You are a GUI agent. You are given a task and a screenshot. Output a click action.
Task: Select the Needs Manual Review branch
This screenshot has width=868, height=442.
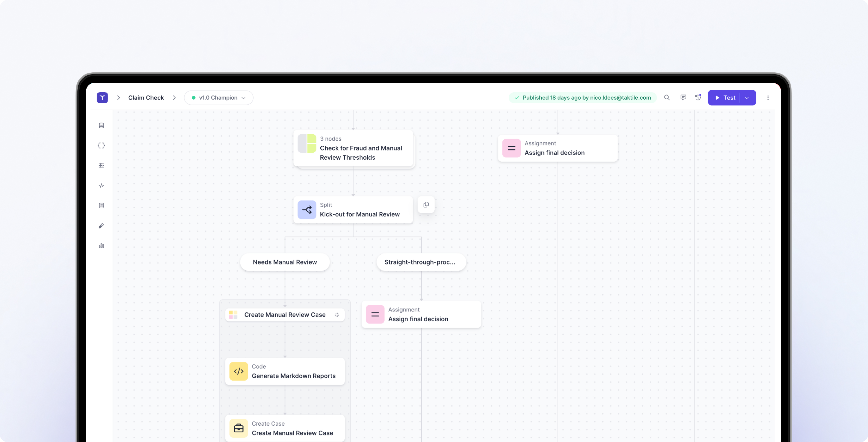tap(285, 262)
